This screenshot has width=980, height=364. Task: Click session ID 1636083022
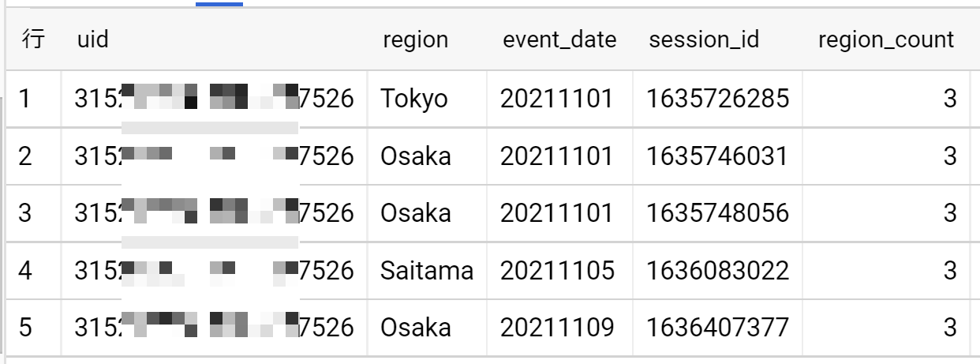point(717,271)
